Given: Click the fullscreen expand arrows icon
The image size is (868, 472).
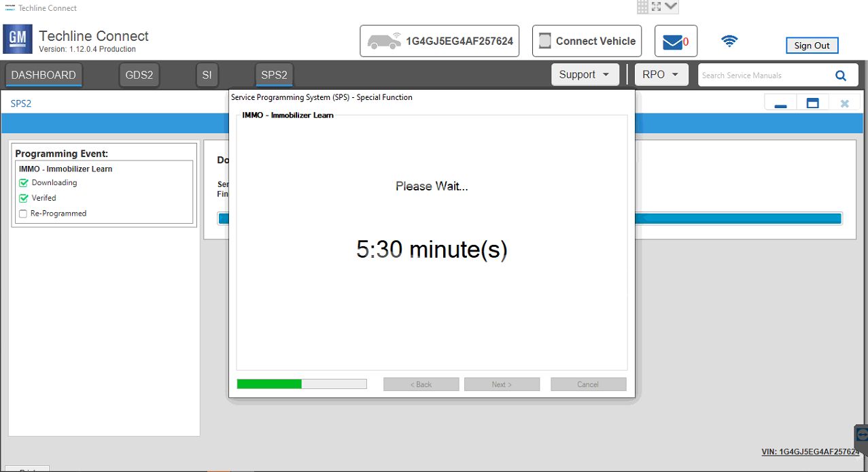Looking at the screenshot, I should click(x=656, y=7).
